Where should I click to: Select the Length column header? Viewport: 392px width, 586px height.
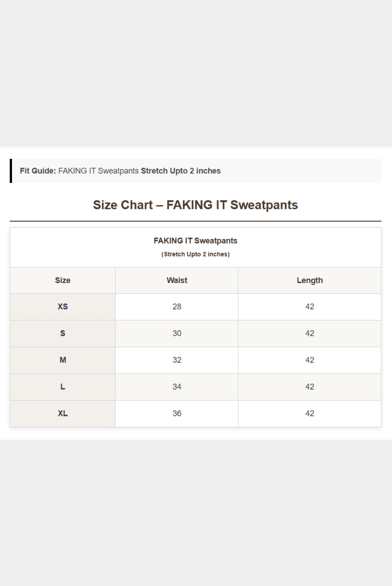[310, 281]
